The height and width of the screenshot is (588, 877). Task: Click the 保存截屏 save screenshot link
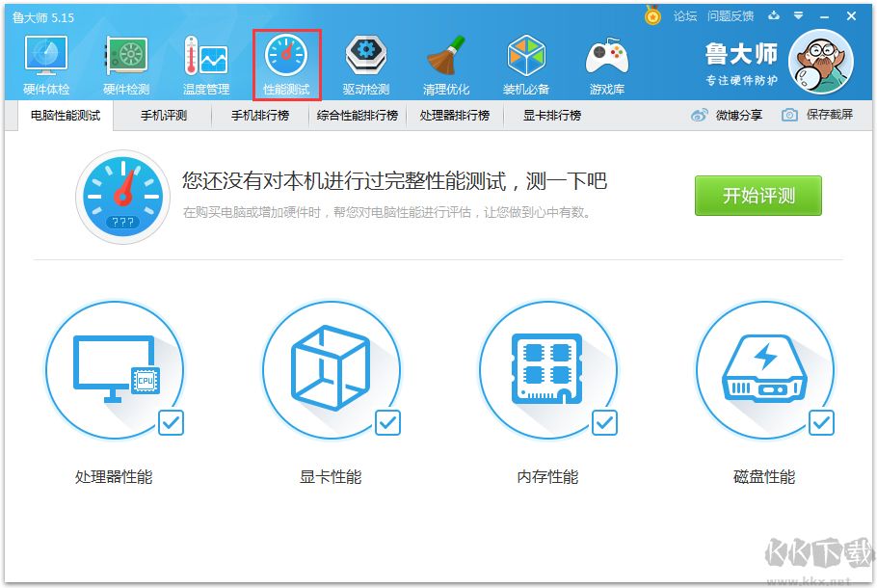(830, 116)
